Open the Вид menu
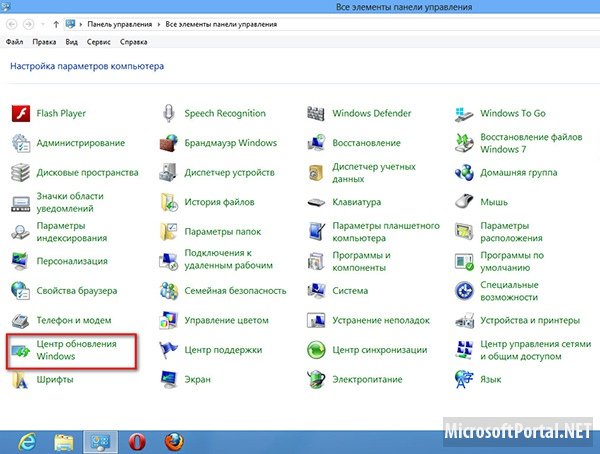 pos(72,42)
